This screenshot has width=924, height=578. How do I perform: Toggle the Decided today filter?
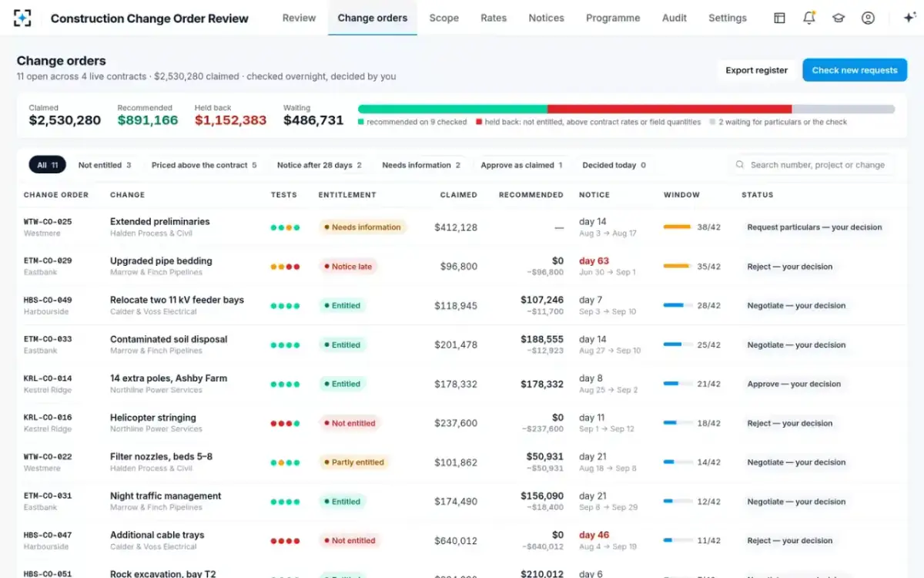(x=614, y=165)
